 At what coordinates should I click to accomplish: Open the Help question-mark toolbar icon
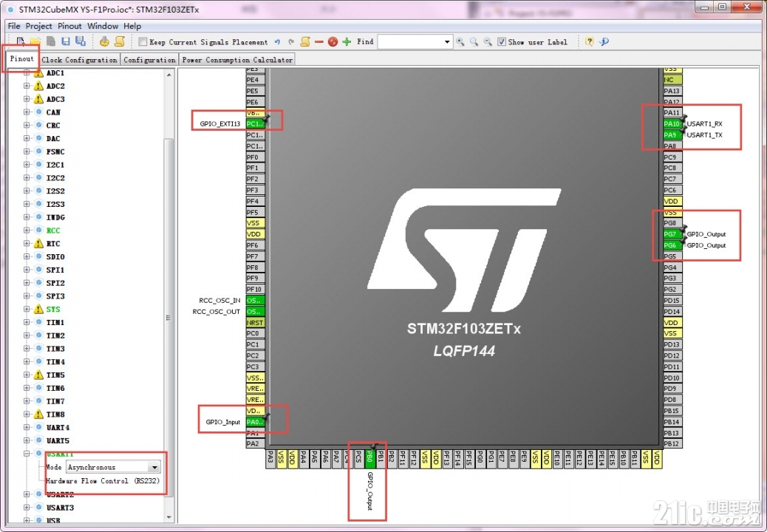click(x=590, y=42)
